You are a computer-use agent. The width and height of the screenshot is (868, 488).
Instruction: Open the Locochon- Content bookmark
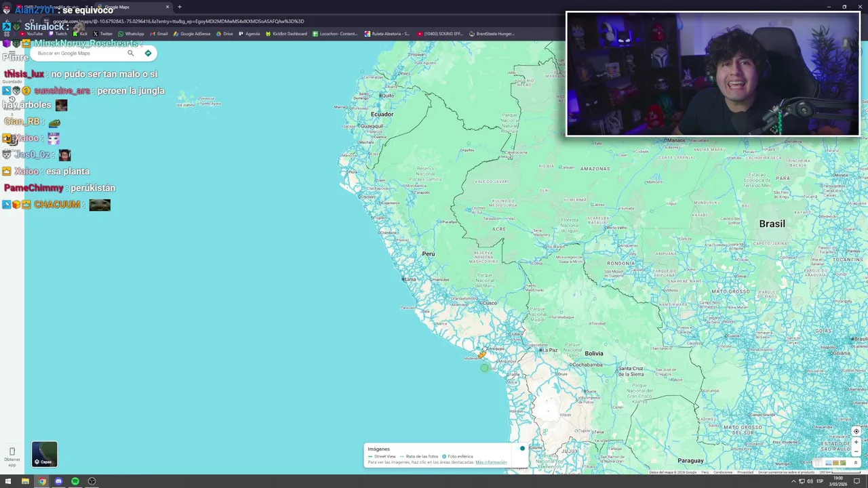335,33
